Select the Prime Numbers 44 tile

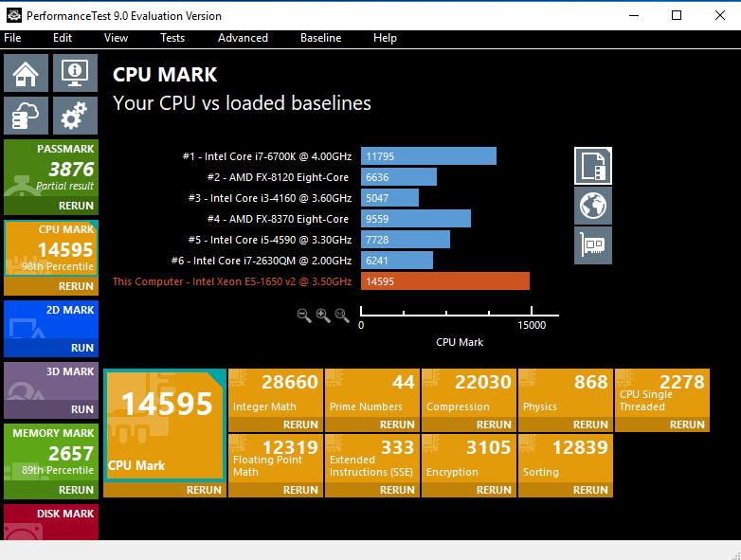[x=372, y=393]
